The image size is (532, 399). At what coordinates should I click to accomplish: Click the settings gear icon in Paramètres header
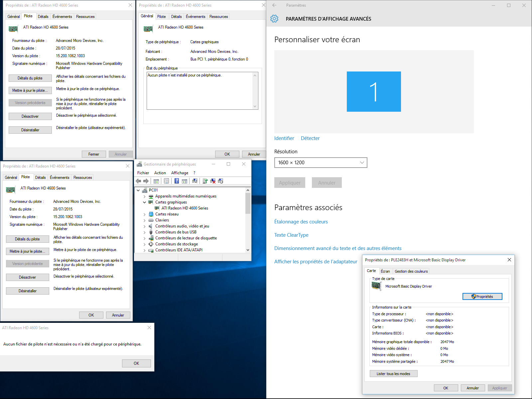(x=274, y=19)
